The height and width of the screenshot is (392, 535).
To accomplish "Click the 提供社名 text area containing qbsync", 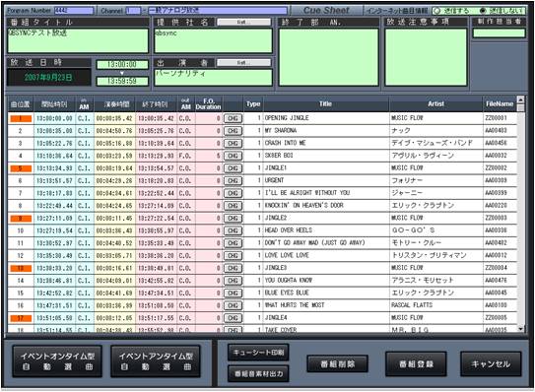I will tap(213, 40).
